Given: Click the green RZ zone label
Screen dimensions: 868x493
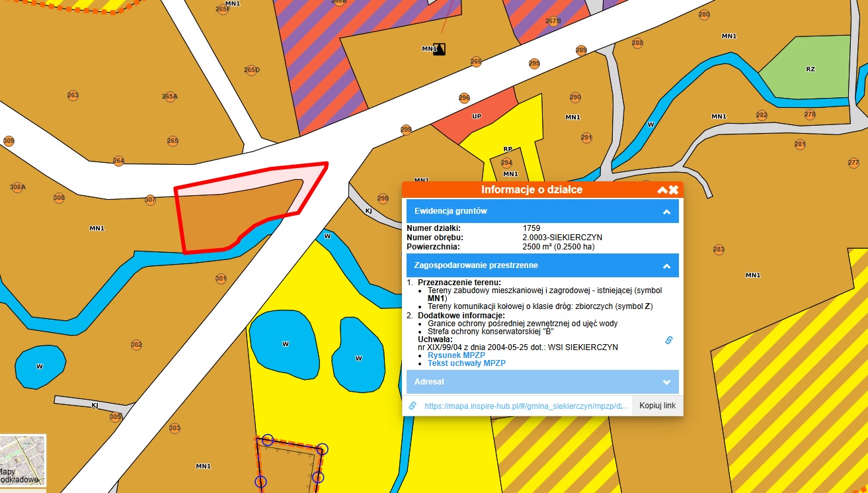Looking at the screenshot, I should click(810, 69).
